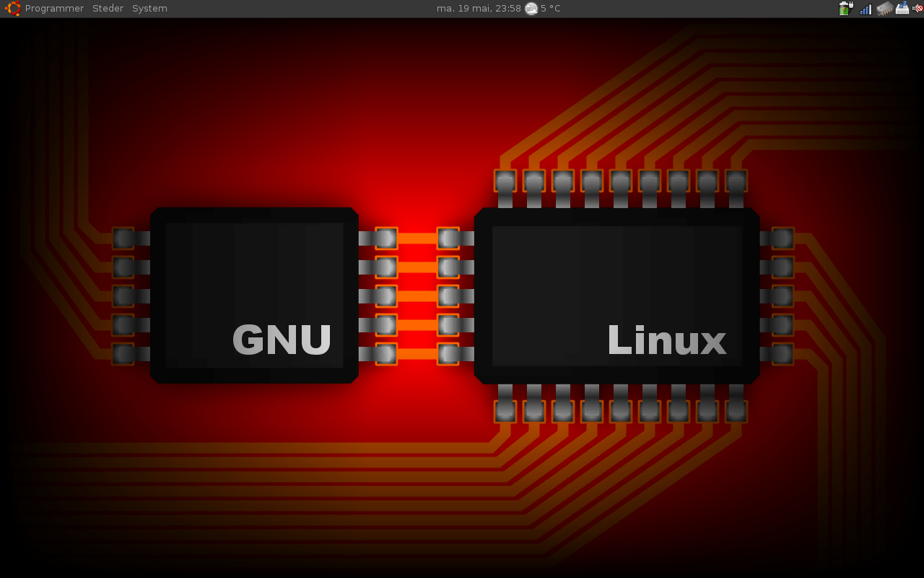The image size is (924, 578).
Task: Open the clock showing ma. 19 mai, 23:58
Action: (479, 9)
